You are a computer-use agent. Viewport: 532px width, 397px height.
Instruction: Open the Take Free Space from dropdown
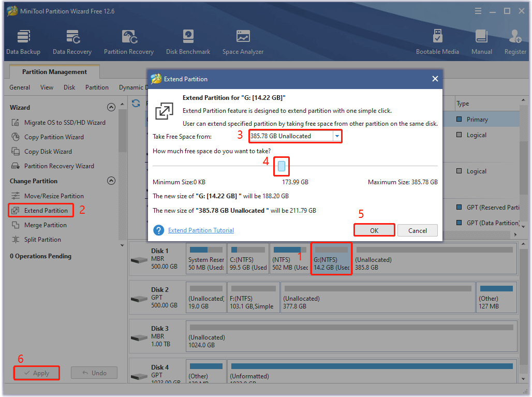(x=337, y=136)
